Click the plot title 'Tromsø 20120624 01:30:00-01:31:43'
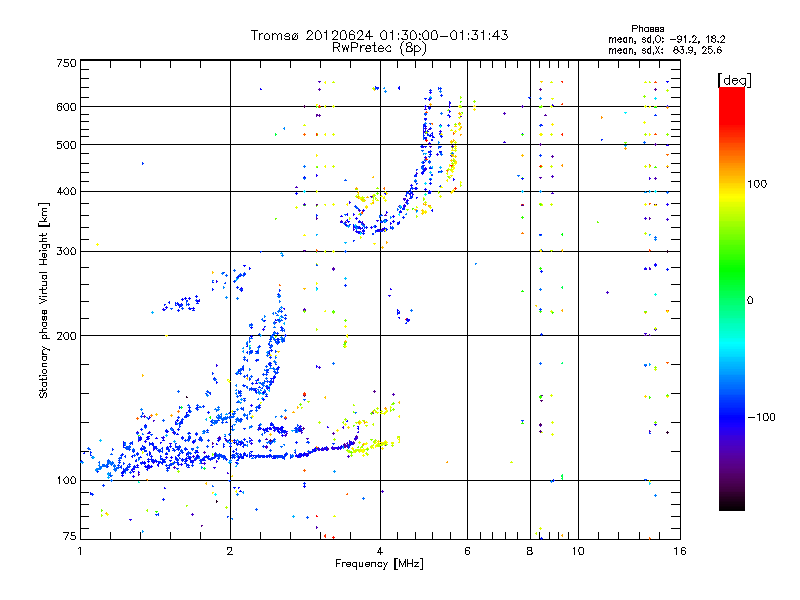The width and height of the screenshot is (800, 600). click(x=379, y=35)
